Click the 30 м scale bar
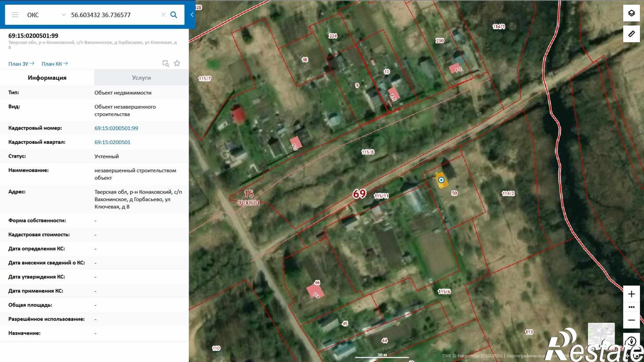Screen dimensions: 644x362 (x=382, y=355)
